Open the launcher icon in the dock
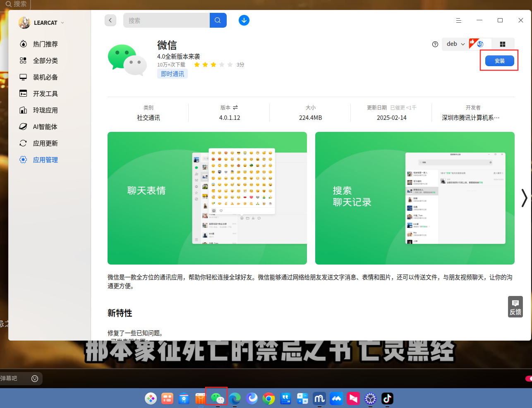Screen dimensions: 532x408 click(151, 398)
